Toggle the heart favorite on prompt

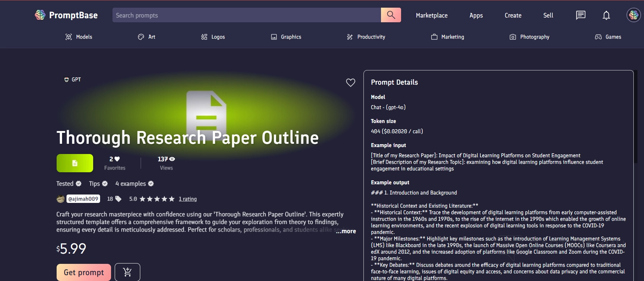point(350,83)
